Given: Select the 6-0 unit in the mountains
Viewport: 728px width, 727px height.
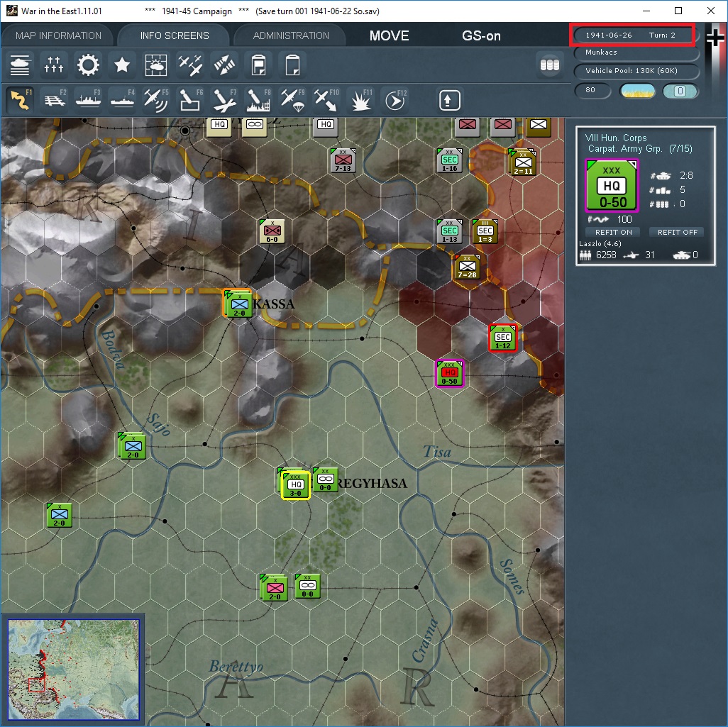Looking at the screenshot, I should point(272,231).
